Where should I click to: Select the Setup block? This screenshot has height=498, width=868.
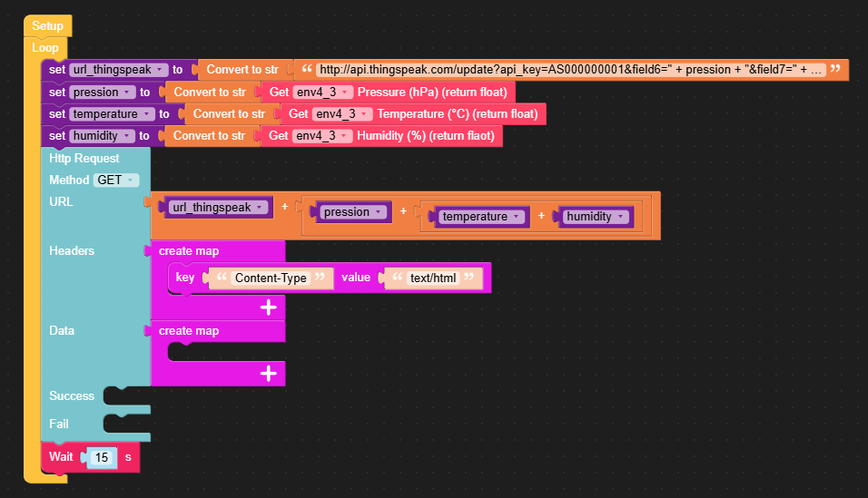(47, 26)
